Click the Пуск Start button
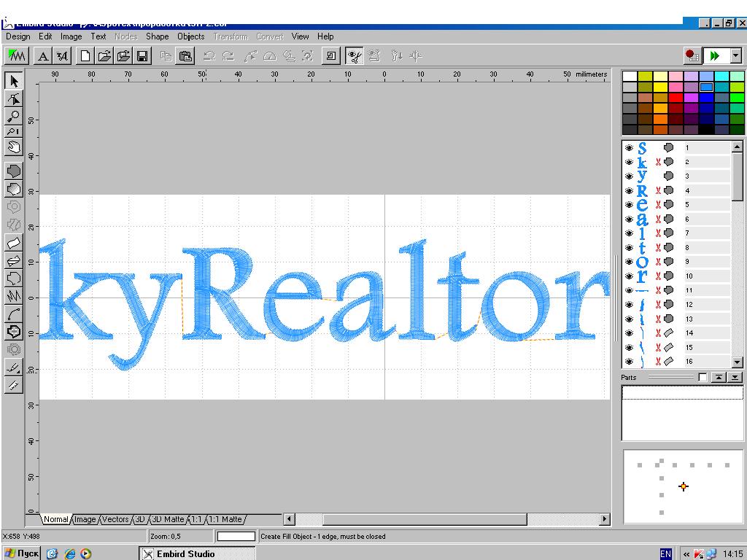The width and height of the screenshot is (747, 560). pyautogui.click(x=21, y=553)
